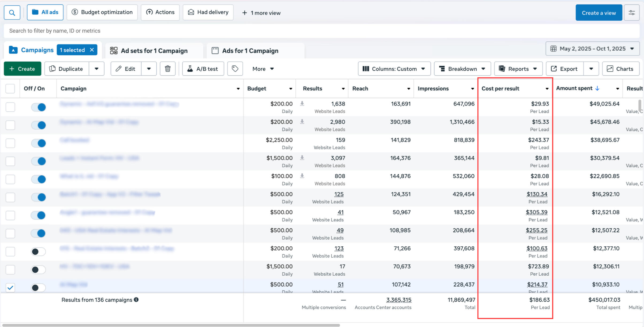
Task: Uncheck the selected last campaign checkbox
Action: pos(10,288)
